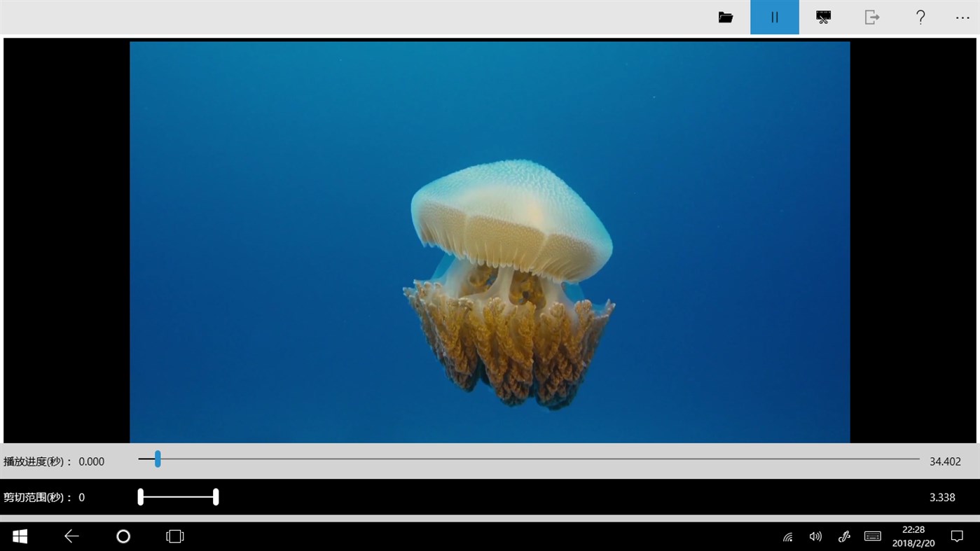
Task: Open the touch keyboard icon
Action: [873, 536]
